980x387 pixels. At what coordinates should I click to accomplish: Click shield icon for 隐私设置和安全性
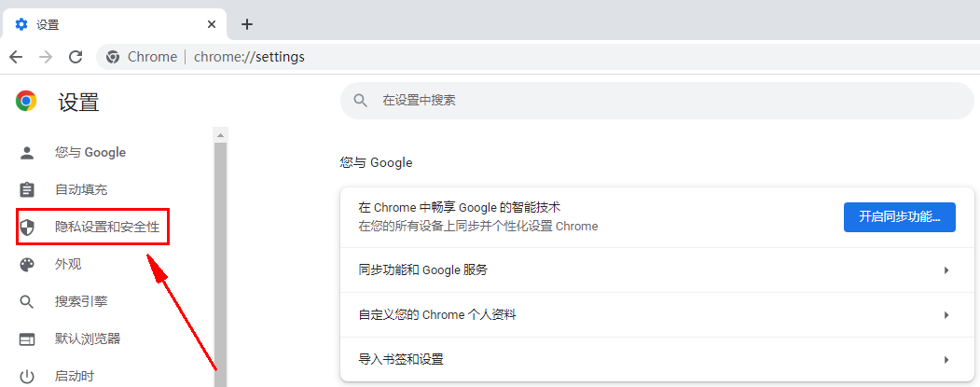coord(27,227)
